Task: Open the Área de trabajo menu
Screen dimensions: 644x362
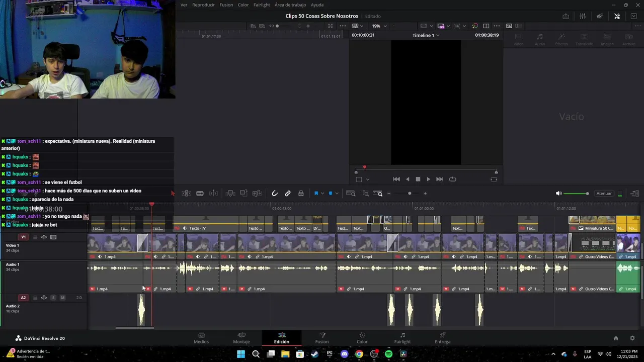Action: point(290,5)
